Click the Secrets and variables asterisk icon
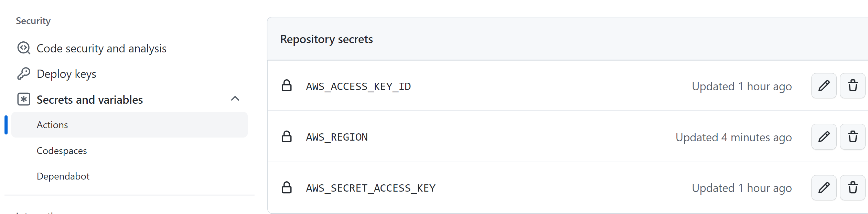 24,99
